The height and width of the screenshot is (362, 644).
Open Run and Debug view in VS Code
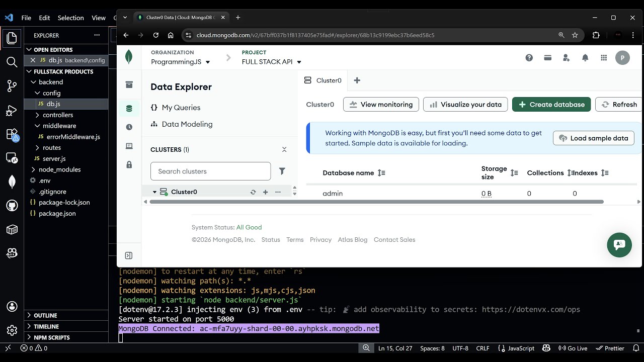12,110
